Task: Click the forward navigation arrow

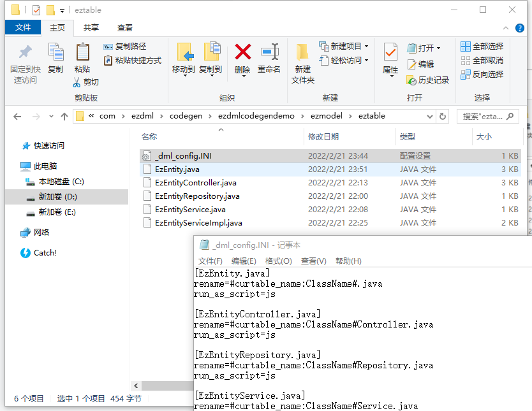Action: (36, 117)
